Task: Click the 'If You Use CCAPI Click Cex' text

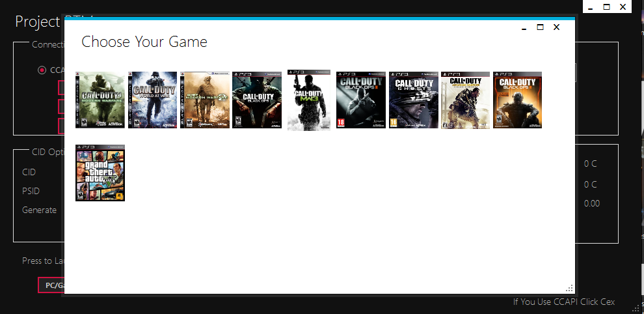Action: coord(564,302)
